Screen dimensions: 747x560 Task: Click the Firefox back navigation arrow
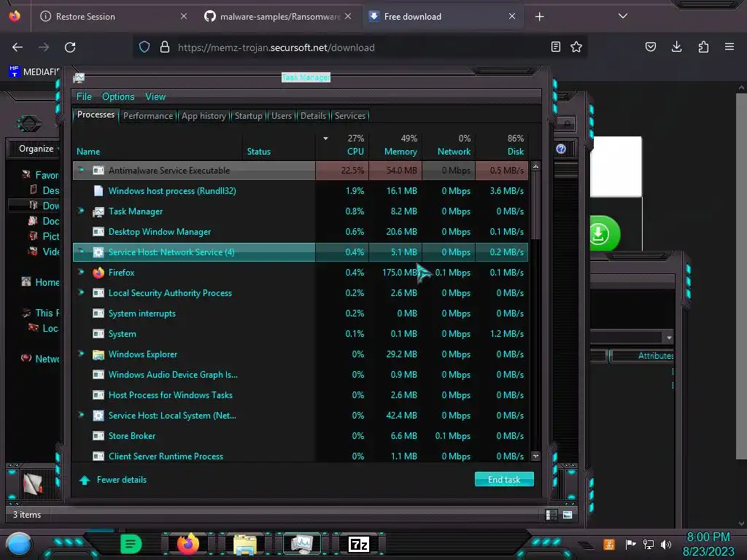coord(18,47)
